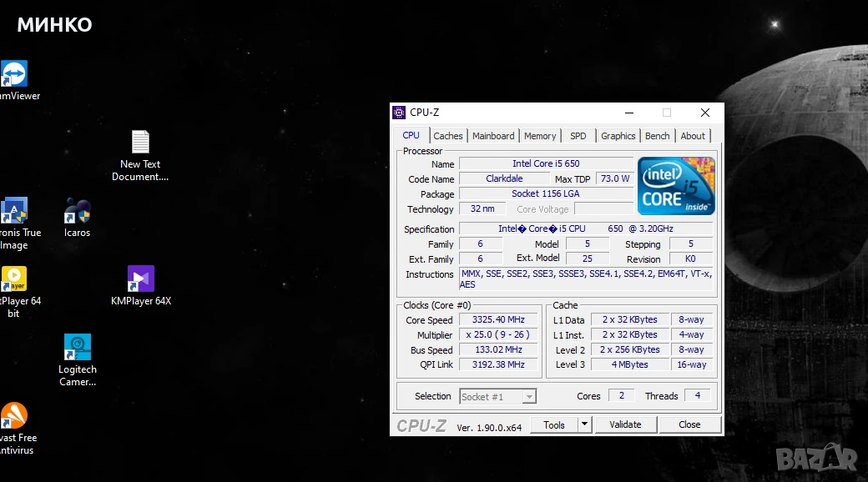Open the Socket #1 selection combo box
868x482 pixels.
point(497,397)
